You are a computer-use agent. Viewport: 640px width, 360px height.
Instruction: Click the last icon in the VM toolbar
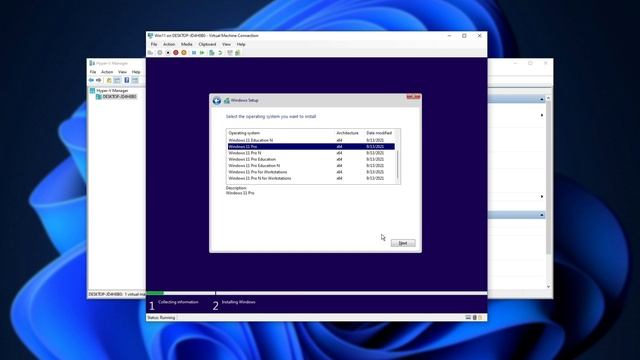coord(238,53)
